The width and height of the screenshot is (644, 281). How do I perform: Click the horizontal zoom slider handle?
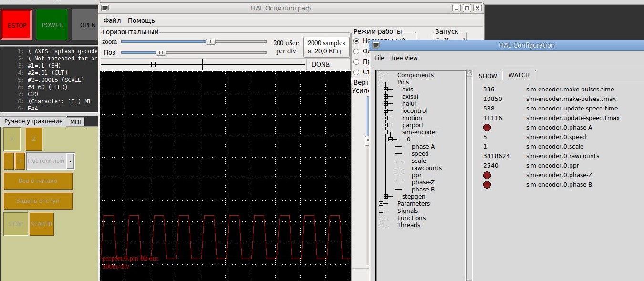point(210,42)
